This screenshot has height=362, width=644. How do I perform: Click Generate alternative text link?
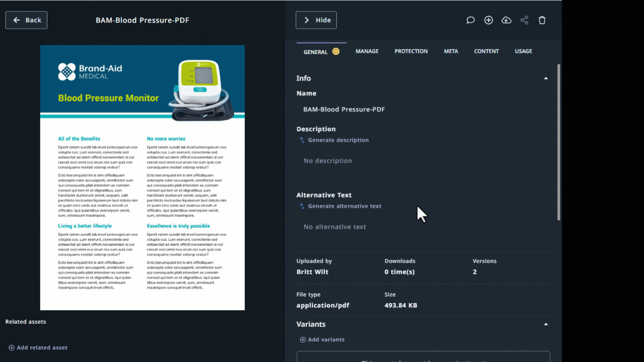tap(344, 206)
